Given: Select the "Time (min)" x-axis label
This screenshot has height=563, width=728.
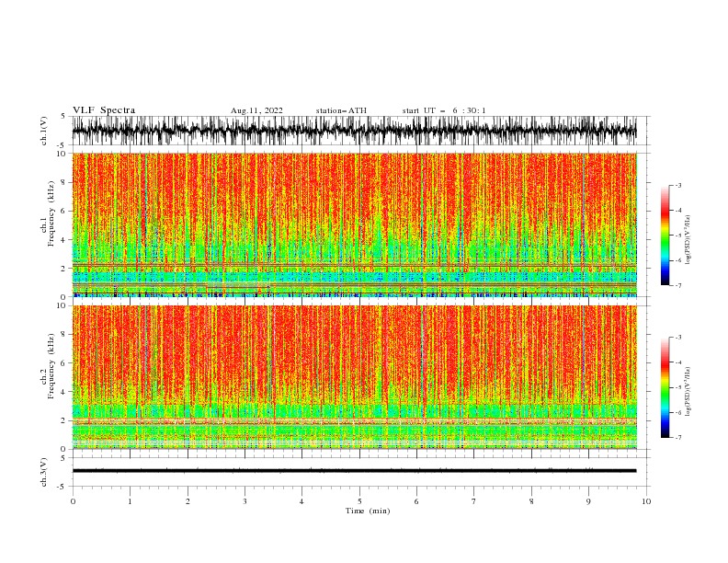Looking at the screenshot, I should (368, 511).
